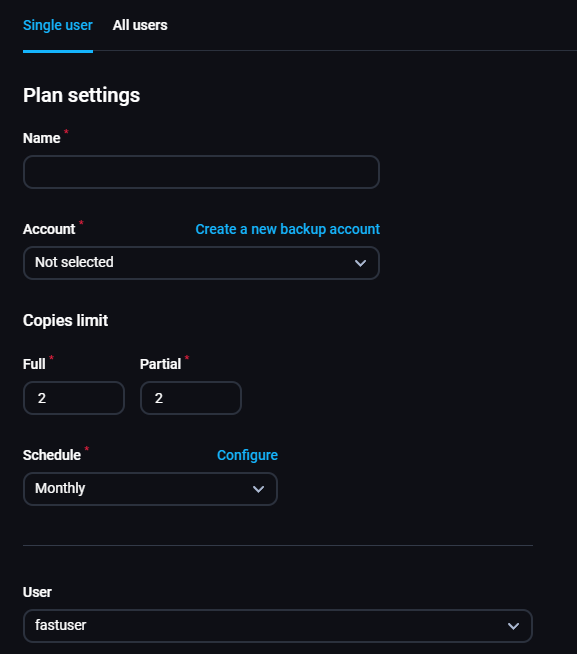Click the chevron arrow in User dropdown
Image resolution: width=577 pixels, height=654 pixels.
tap(513, 626)
